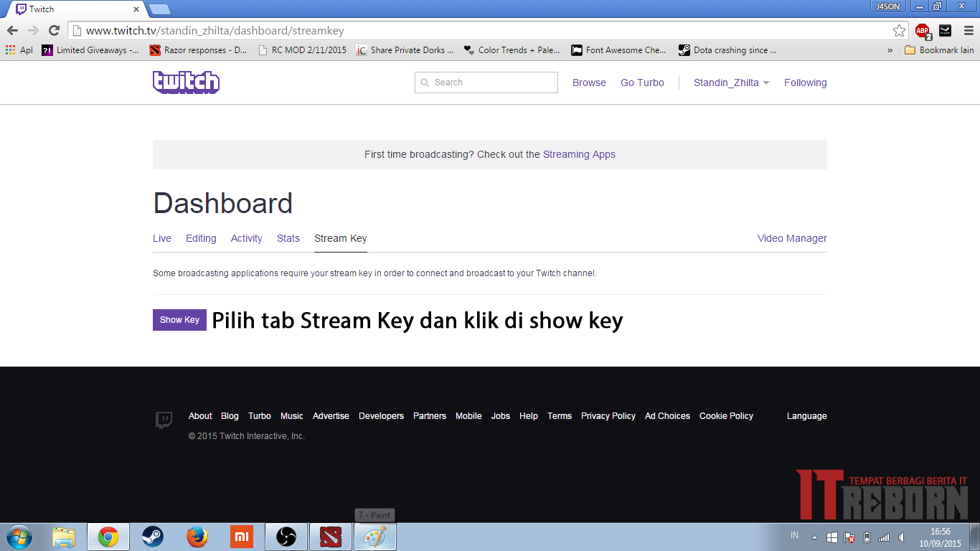The width and height of the screenshot is (980, 551).
Task: Switch to Editing dashboard tab
Action: (201, 238)
